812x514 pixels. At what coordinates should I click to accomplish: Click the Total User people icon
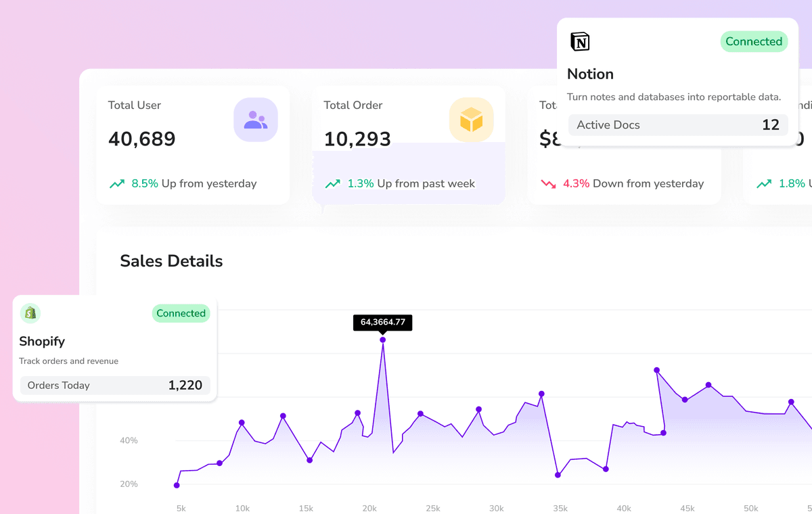pyautogui.click(x=256, y=120)
